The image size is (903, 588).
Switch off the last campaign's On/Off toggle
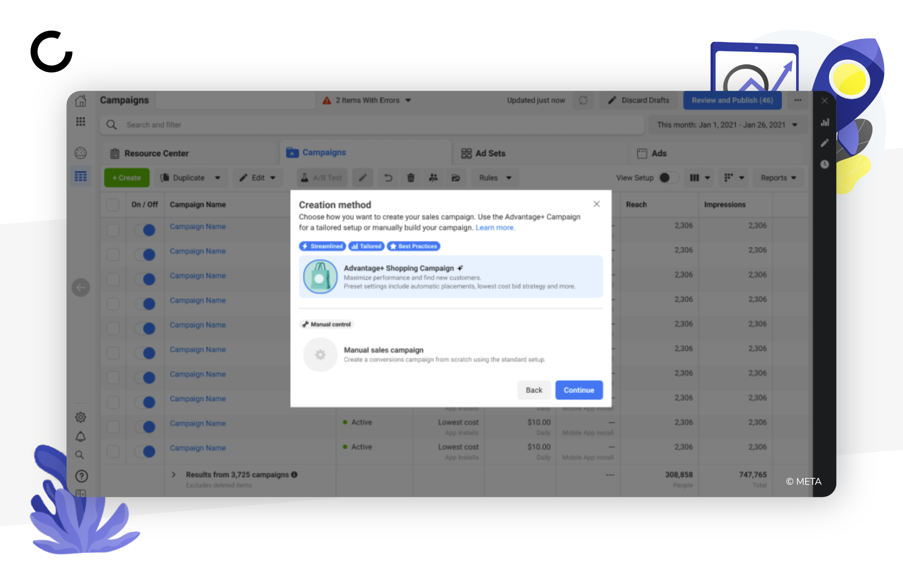click(x=145, y=452)
